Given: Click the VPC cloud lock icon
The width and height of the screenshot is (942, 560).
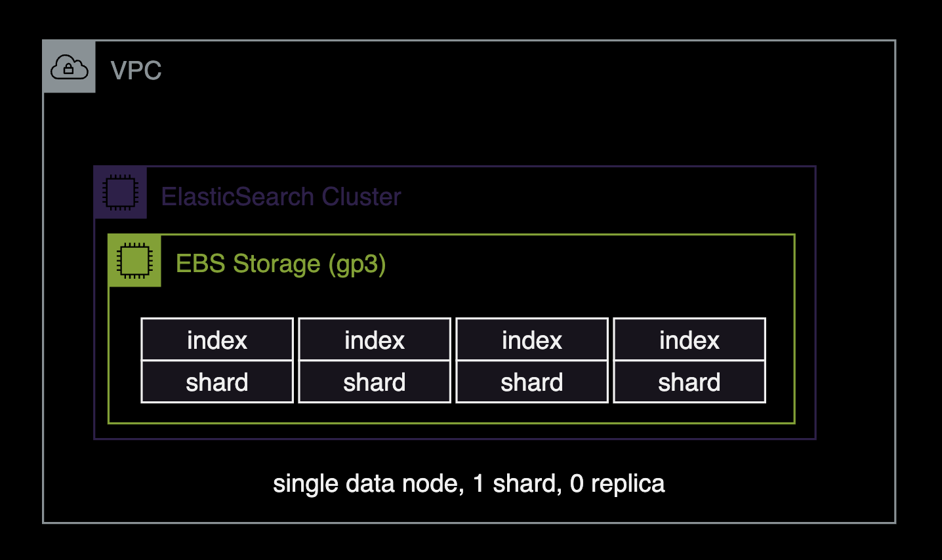Looking at the screenshot, I should pos(69,67).
